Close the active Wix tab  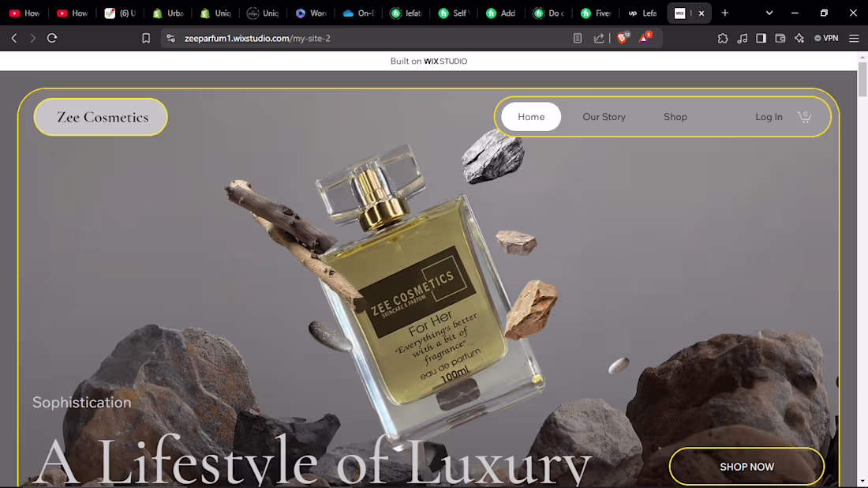[702, 13]
